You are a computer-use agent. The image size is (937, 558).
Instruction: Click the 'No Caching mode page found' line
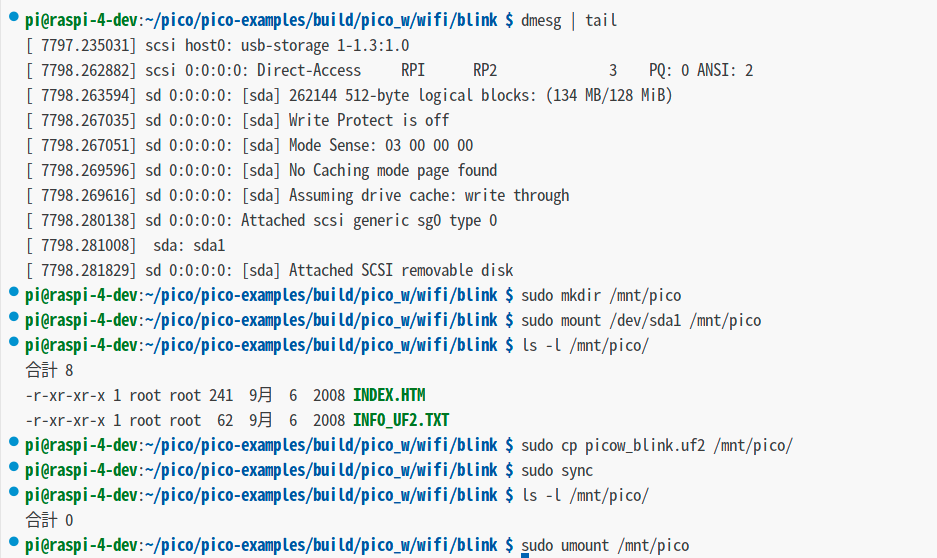tap(261, 171)
